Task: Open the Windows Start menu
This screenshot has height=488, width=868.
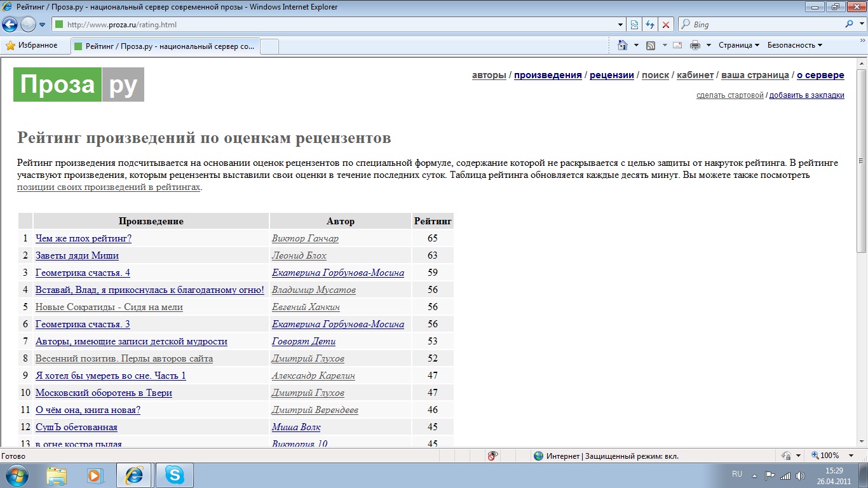Action: (x=17, y=475)
